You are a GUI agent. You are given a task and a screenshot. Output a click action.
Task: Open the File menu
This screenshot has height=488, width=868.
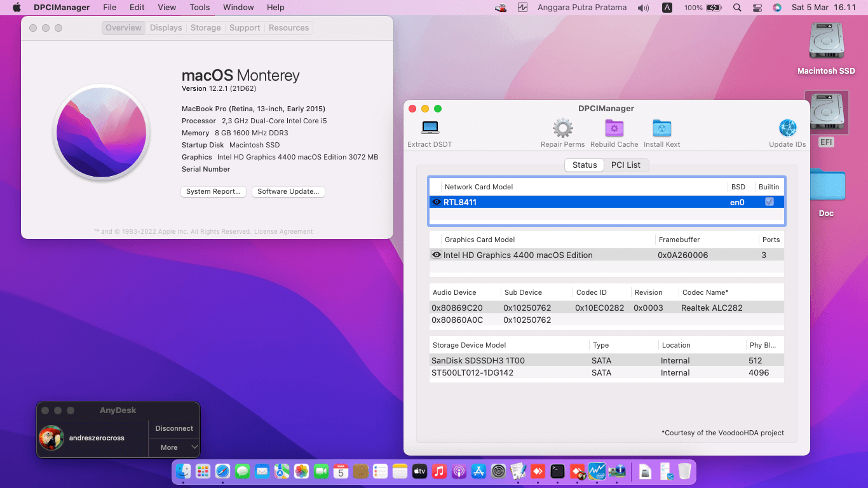click(x=110, y=8)
